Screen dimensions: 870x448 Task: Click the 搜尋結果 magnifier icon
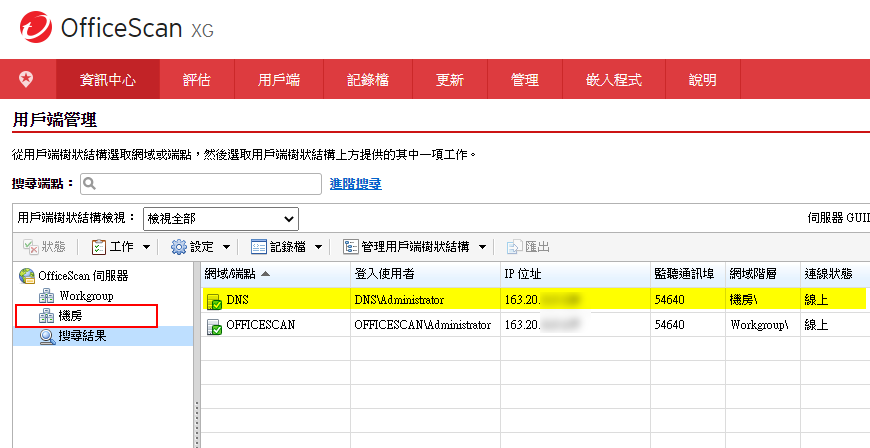click(48, 336)
